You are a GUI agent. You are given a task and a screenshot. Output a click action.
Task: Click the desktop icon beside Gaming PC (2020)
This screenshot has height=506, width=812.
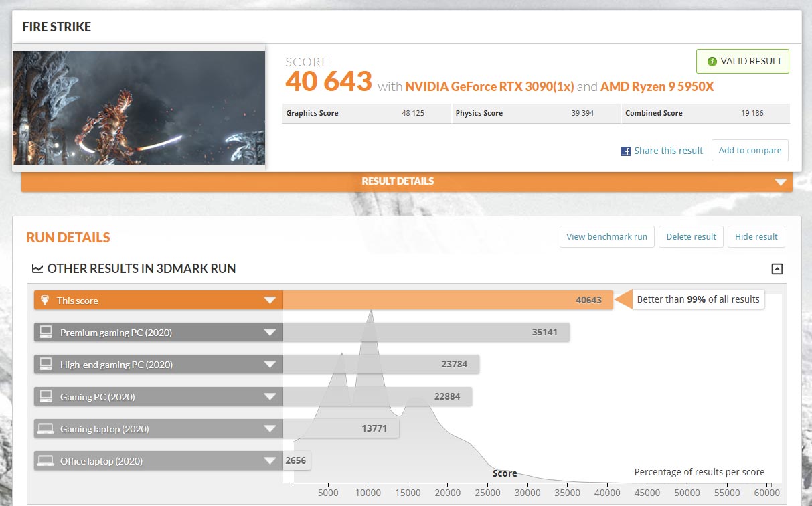coord(46,396)
